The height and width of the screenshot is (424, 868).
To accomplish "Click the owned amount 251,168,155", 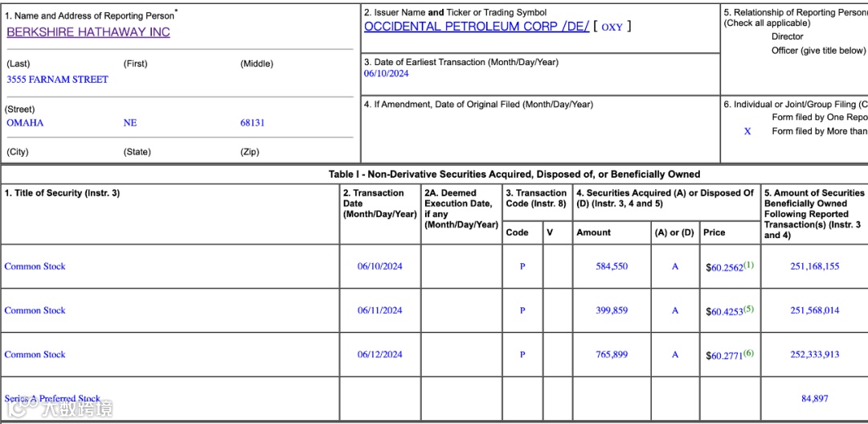I will coord(814,266).
